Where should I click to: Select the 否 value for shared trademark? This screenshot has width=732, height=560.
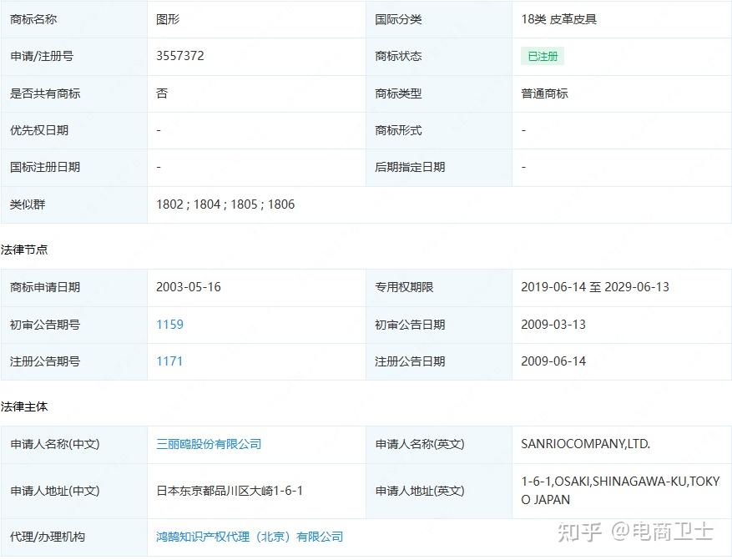pyautogui.click(x=162, y=93)
